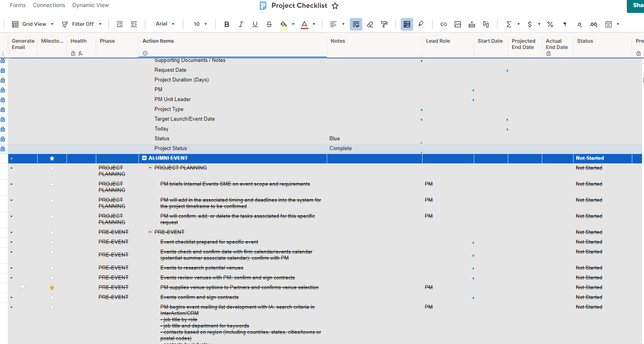Select the Project Status 'Complete' cell
The width and height of the screenshot is (644, 344).
pos(374,148)
